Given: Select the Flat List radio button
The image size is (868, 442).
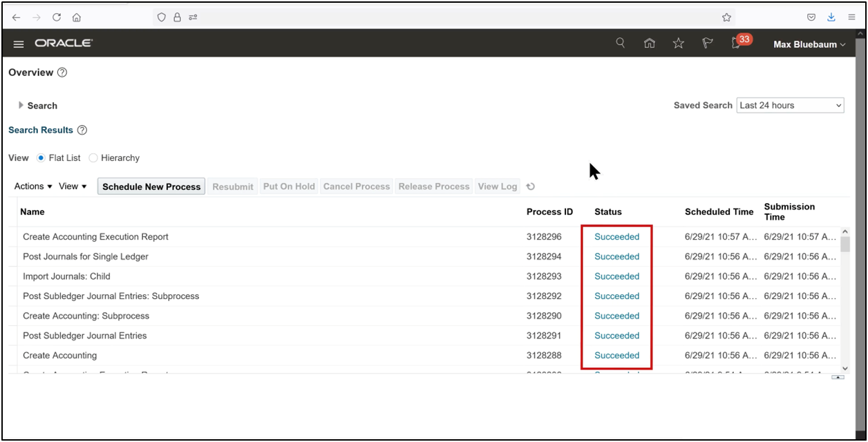Looking at the screenshot, I should pyautogui.click(x=42, y=157).
